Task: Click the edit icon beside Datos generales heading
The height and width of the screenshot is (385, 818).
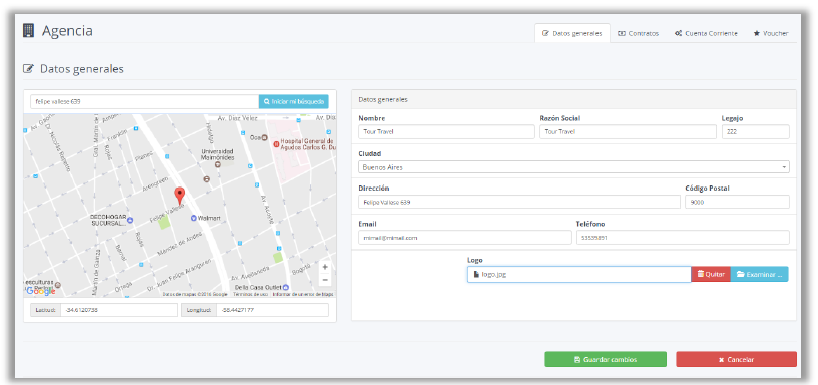Action: [29, 69]
